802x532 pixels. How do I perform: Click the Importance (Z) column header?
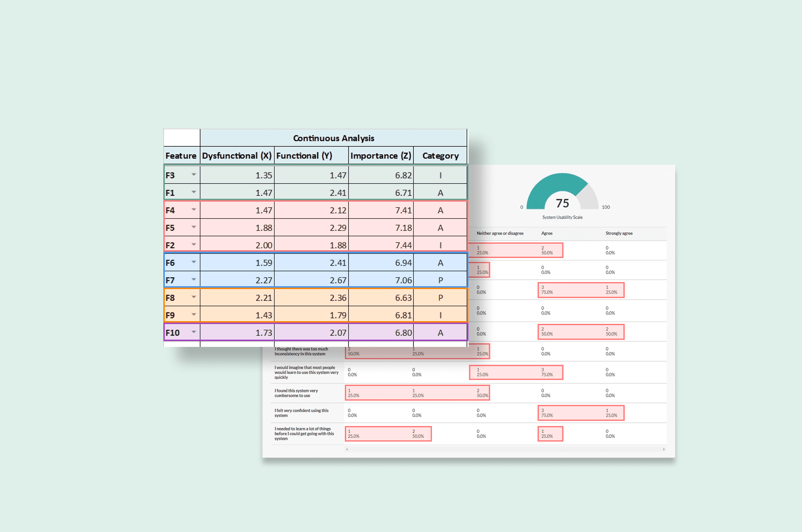pyautogui.click(x=381, y=156)
